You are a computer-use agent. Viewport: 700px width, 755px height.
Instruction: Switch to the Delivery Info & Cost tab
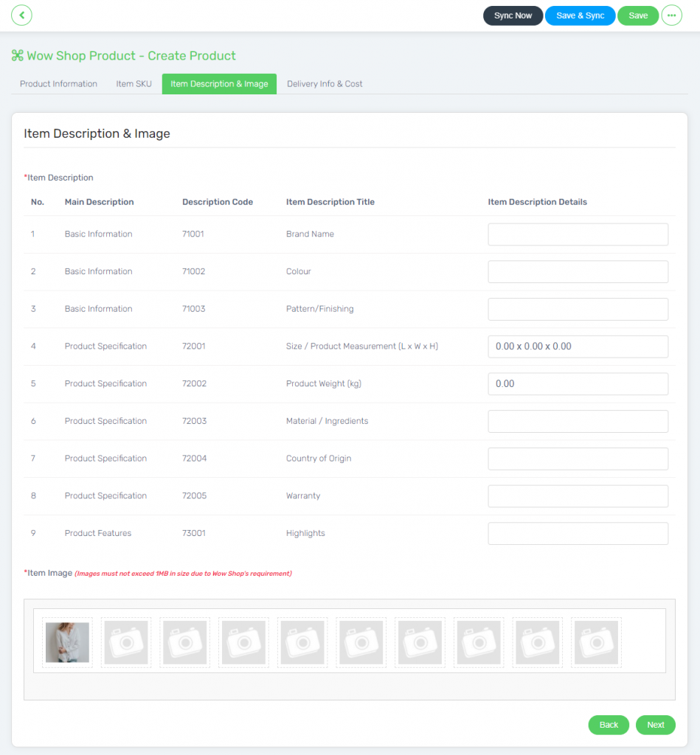coord(324,83)
